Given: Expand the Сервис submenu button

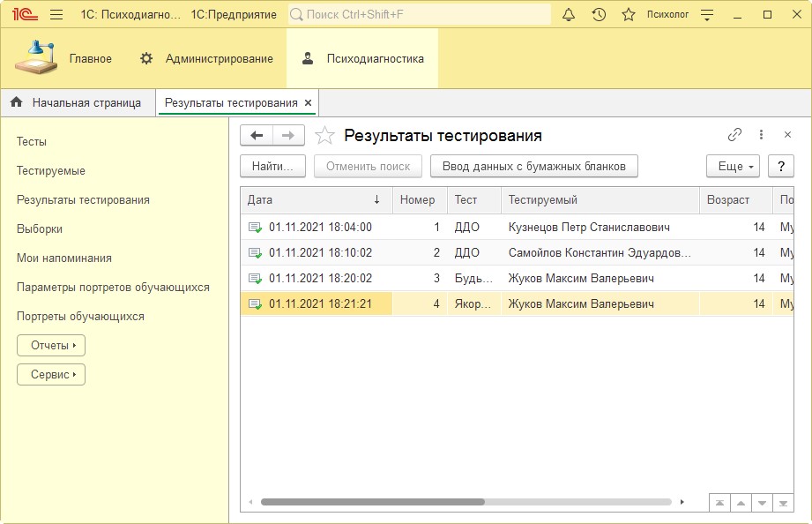Looking at the screenshot, I should coord(51,375).
